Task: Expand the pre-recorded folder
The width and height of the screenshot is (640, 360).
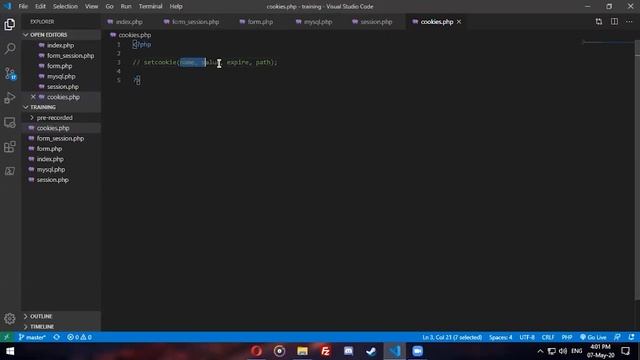Action: point(61,118)
